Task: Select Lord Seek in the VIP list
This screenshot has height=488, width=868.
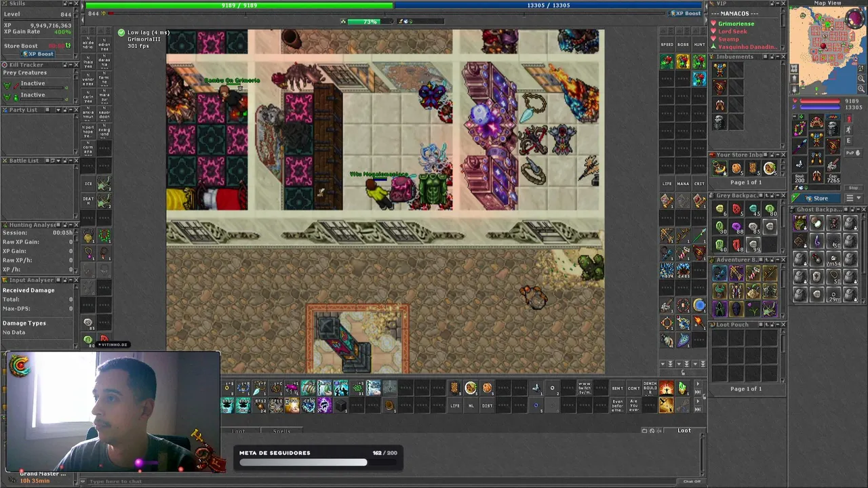Action: click(x=732, y=31)
